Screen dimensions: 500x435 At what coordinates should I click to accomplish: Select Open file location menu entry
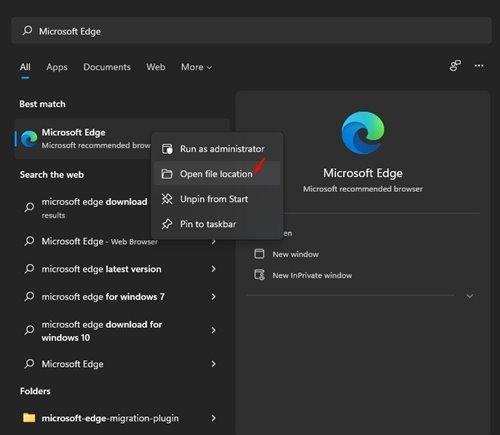tap(217, 174)
